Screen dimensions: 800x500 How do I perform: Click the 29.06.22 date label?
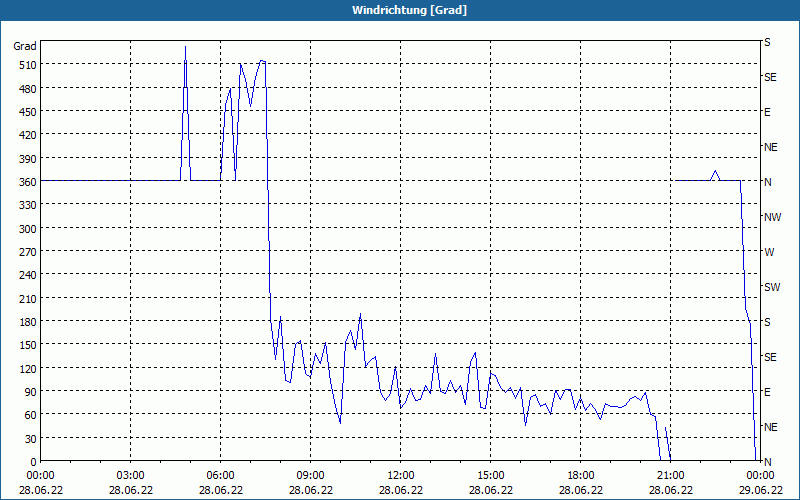point(760,490)
